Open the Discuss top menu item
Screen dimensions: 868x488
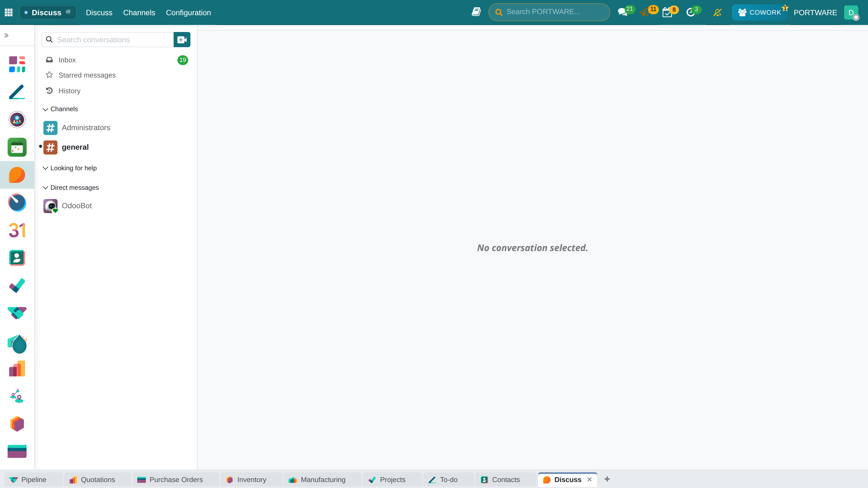[x=99, y=12]
